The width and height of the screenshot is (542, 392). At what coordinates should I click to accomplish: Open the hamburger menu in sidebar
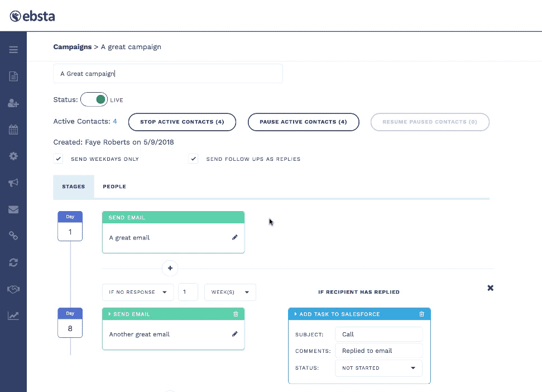[x=13, y=50]
